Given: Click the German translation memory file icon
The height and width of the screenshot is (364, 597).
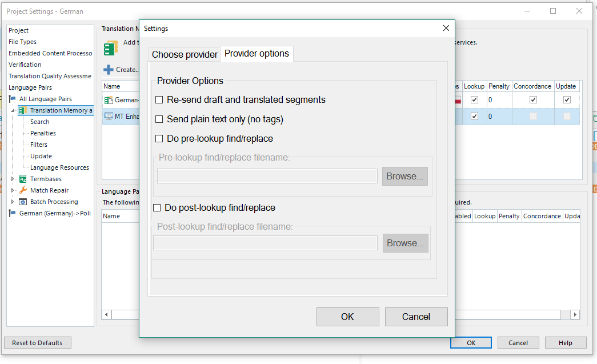Looking at the screenshot, I should click(109, 100).
